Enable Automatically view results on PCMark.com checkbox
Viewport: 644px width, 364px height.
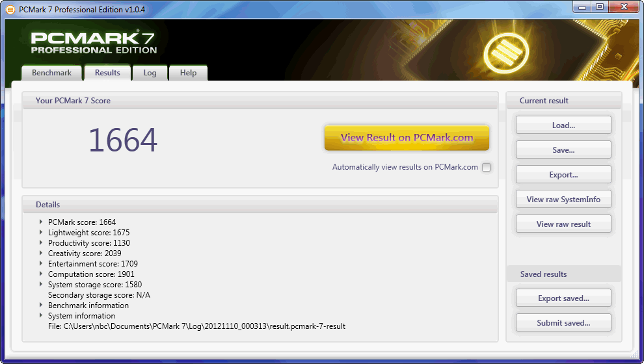coord(487,168)
